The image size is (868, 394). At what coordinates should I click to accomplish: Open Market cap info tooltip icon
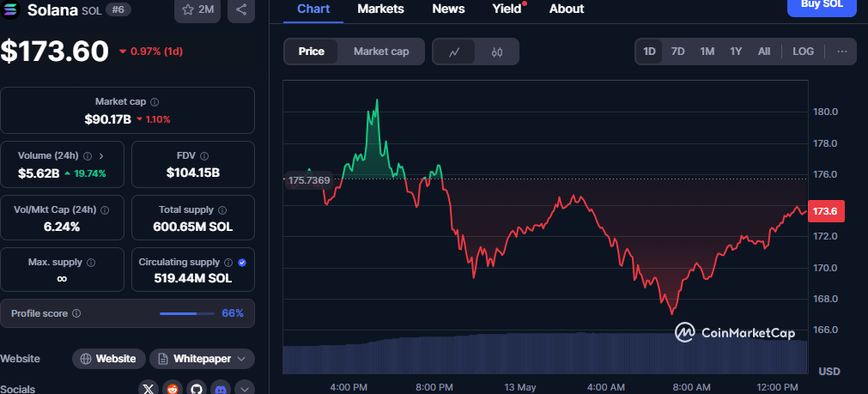(155, 102)
